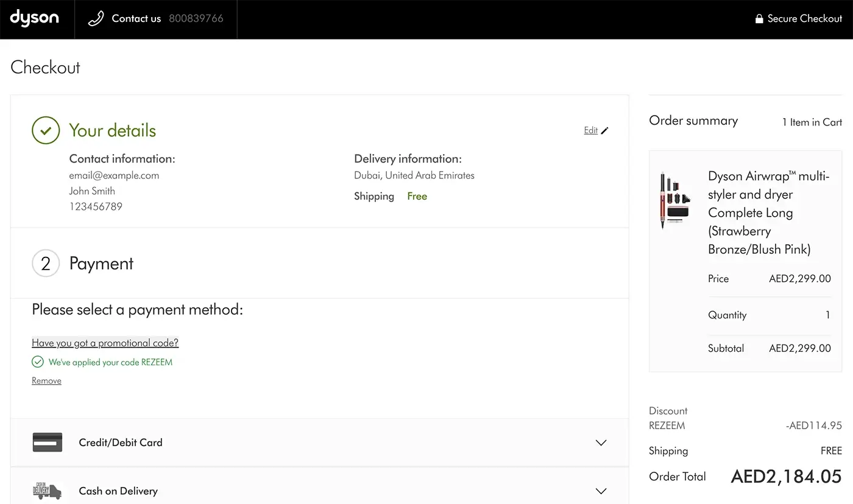Click the name John Smith

point(92,191)
